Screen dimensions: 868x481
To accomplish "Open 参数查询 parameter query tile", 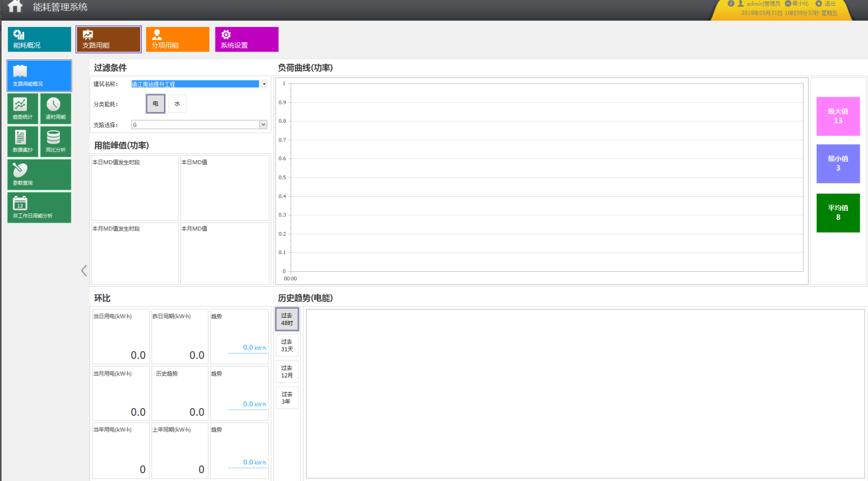I will (x=39, y=175).
